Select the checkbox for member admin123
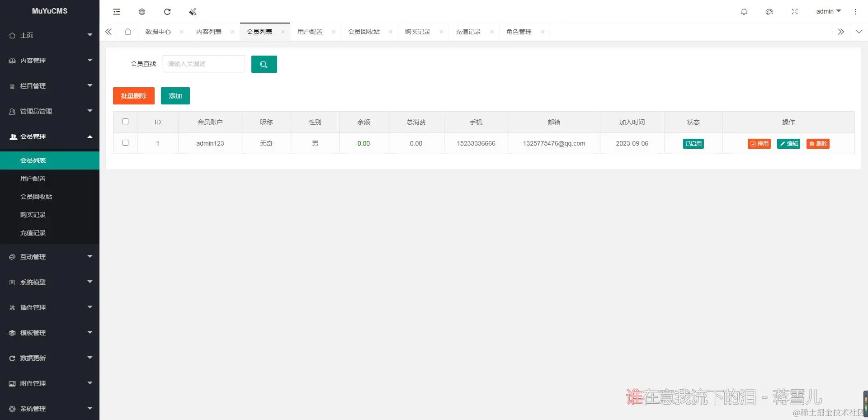The width and height of the screenshot is (868, 420). 125,143
